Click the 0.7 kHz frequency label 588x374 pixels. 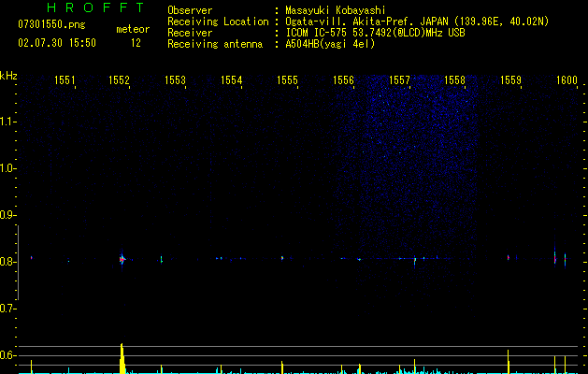click(x=7, y=309)
